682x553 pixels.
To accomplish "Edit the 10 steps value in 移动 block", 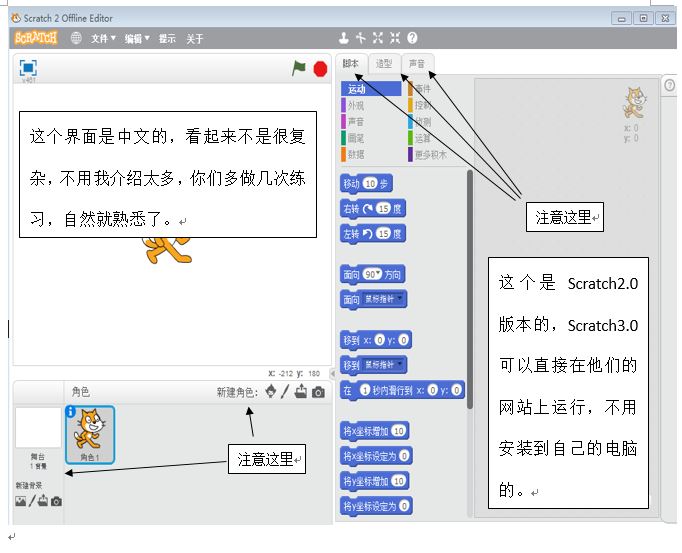I will point(370,184).
